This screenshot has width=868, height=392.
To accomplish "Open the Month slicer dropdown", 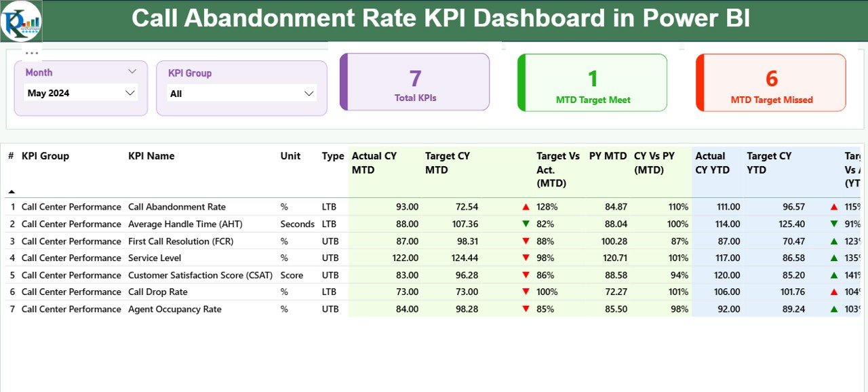I will [x=134, y=72].
